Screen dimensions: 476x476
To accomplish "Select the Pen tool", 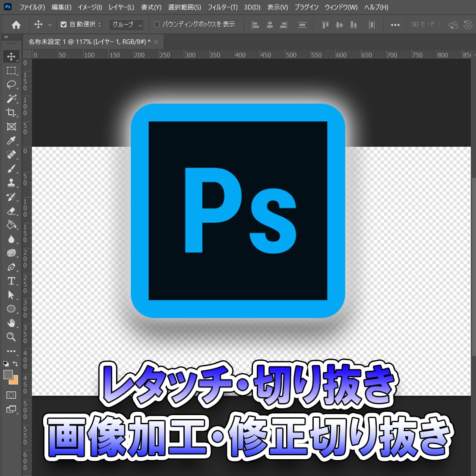I will point(11,267).
